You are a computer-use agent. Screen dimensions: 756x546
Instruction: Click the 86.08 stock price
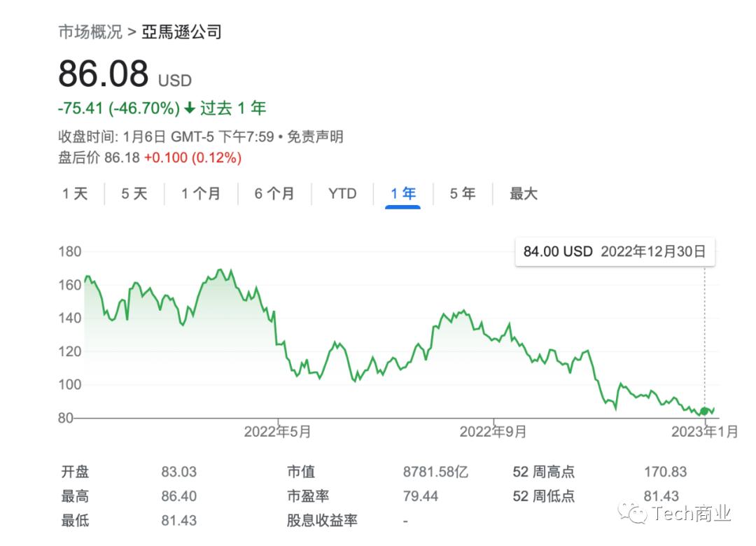103,74
